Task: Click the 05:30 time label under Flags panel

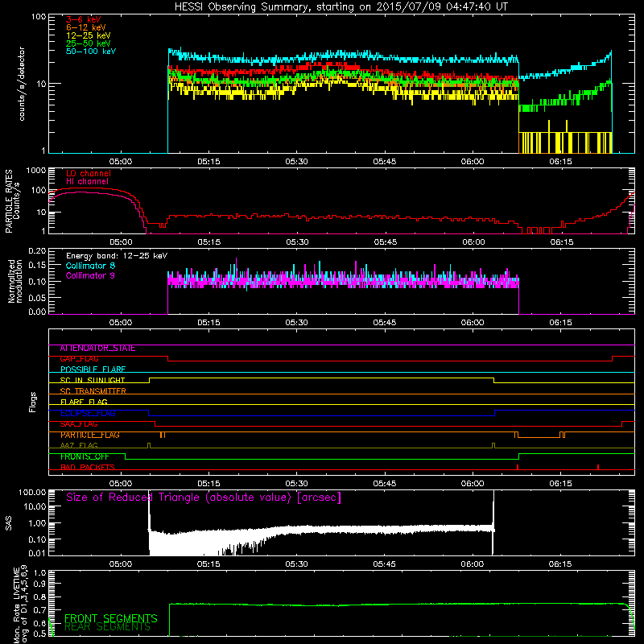Action: coord(296,484)
